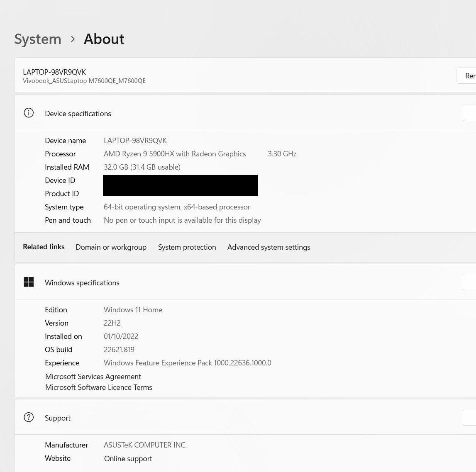Collapse the Windows specifications section header

point(245,282)
